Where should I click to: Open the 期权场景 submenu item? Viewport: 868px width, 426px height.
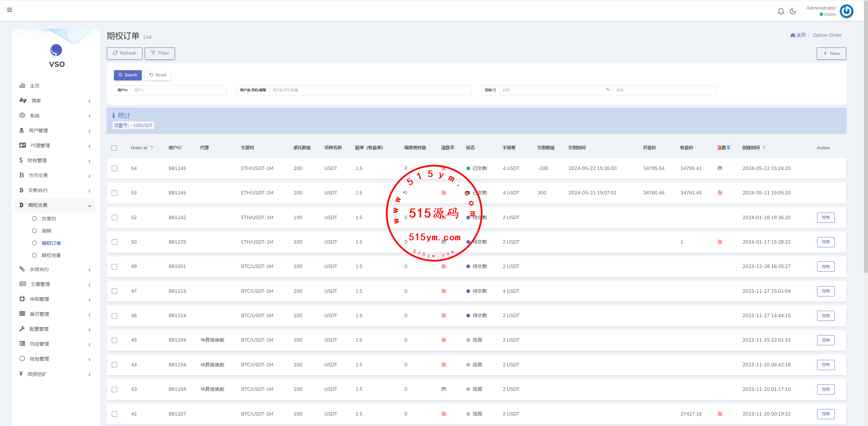pos(51,255)
